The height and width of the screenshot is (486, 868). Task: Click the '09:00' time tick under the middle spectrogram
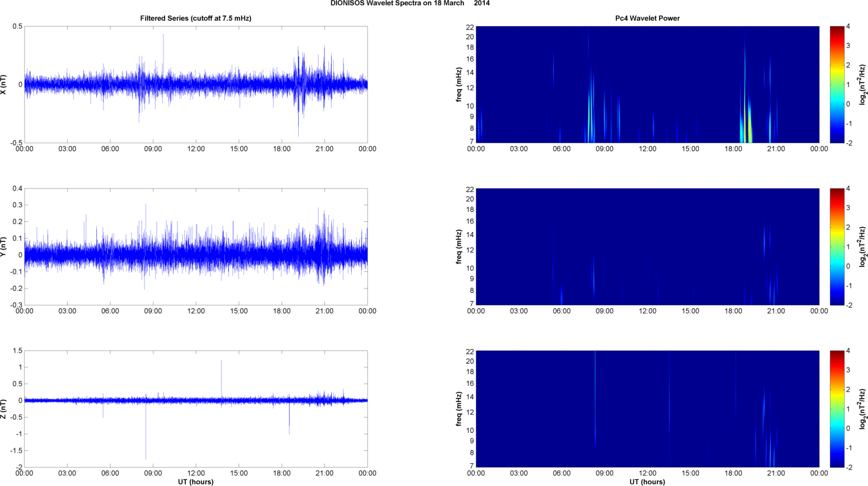click(x=604, y=311)
